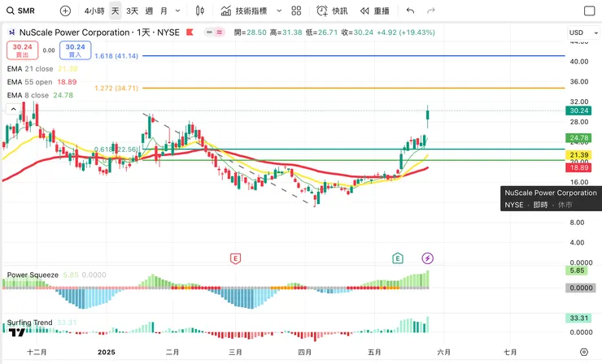Click the red flag beside NYSE

point(190,32)
